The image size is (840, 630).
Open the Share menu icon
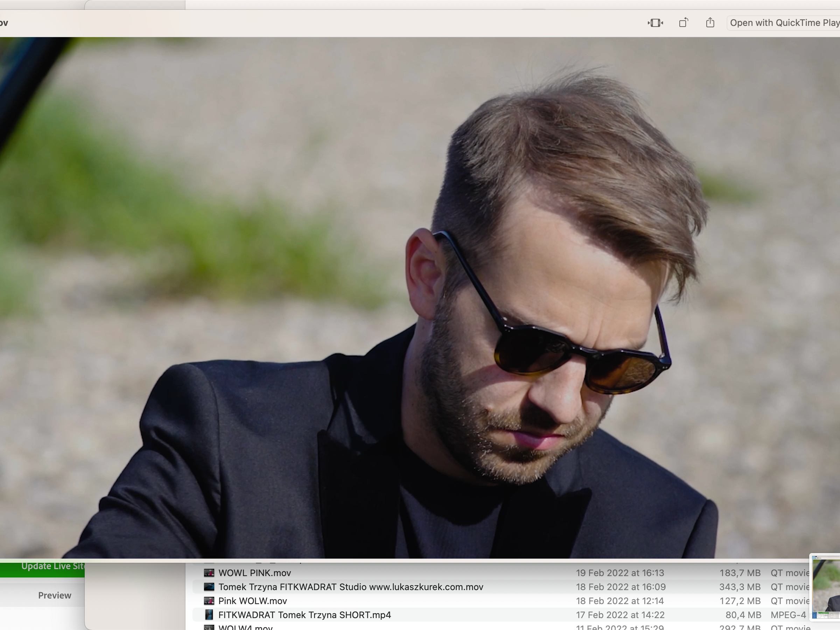(710, 23)
